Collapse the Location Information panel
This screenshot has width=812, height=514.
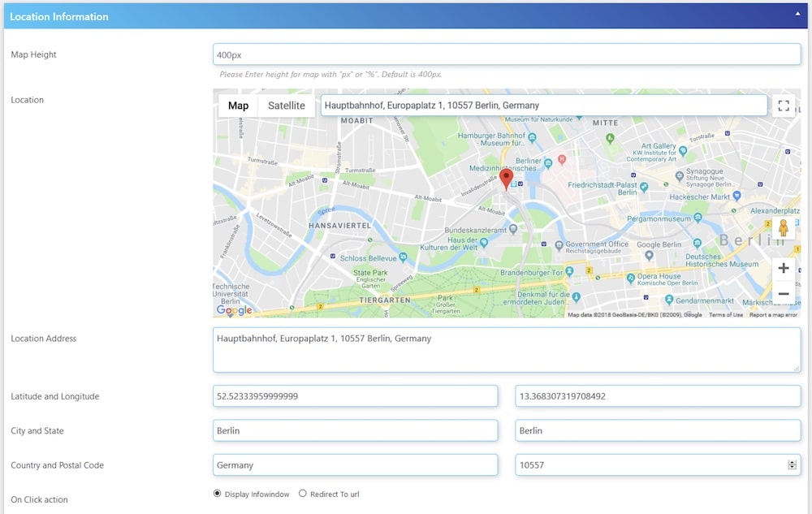(x=797, y=14)
